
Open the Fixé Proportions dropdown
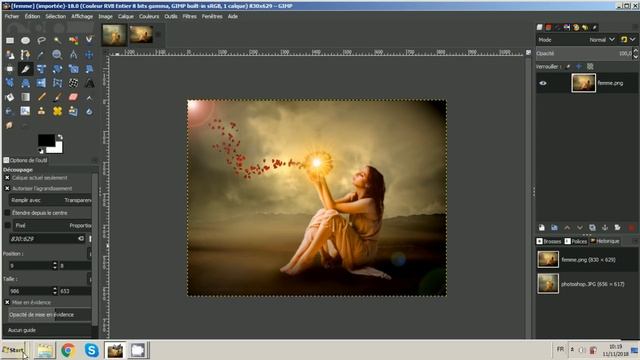click(52, 225)
